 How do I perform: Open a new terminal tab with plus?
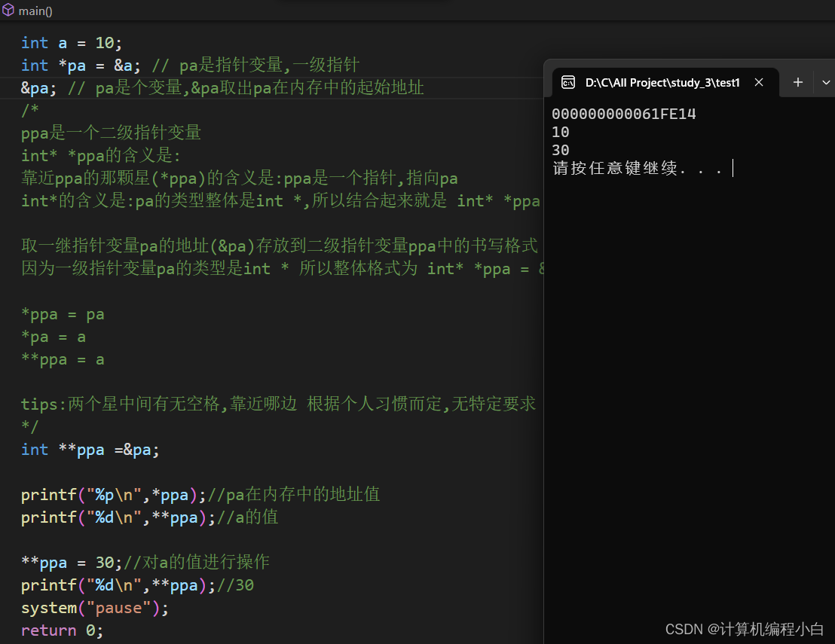pyautogui.click(x=798, y=83)
